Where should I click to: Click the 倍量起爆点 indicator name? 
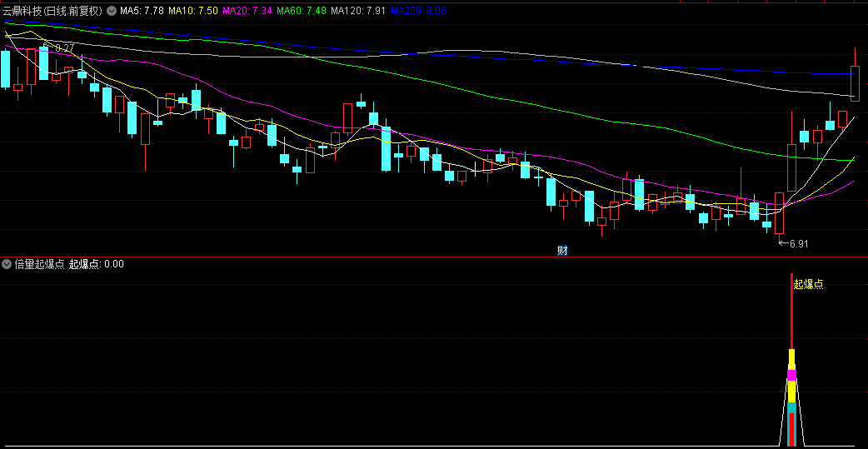[39, 264]
